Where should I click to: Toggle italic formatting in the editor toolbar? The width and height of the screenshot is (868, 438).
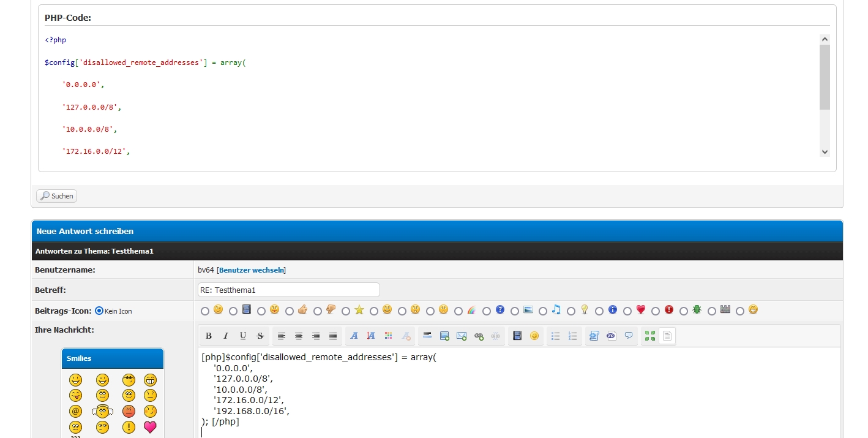[x=226, y=336]
